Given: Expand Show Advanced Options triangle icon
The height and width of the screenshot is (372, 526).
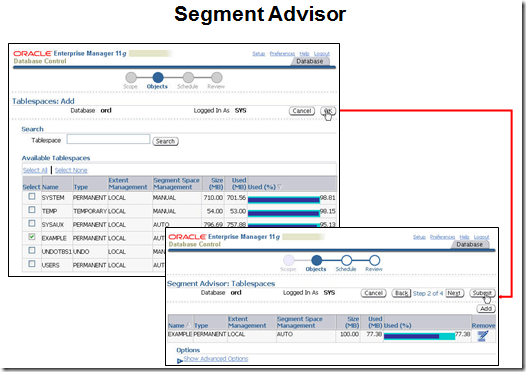Looking at the screenshot, I should coord(180,361).
